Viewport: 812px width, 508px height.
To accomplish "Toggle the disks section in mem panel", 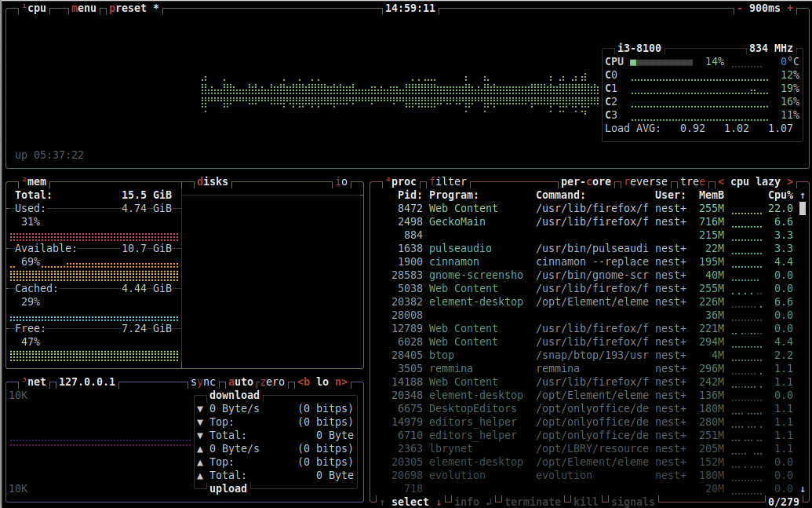I will [213, 181].
